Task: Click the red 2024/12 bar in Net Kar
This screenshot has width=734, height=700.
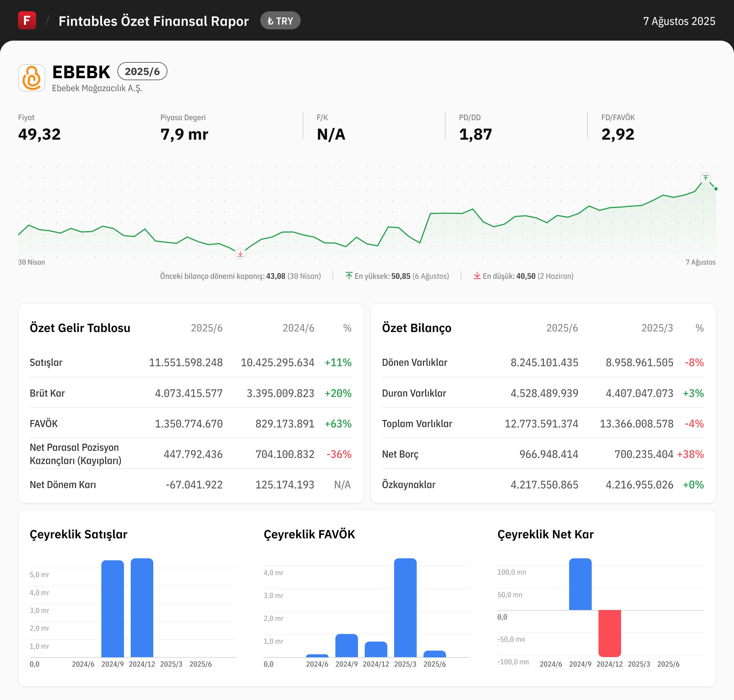Action: [x=610, y=633]
